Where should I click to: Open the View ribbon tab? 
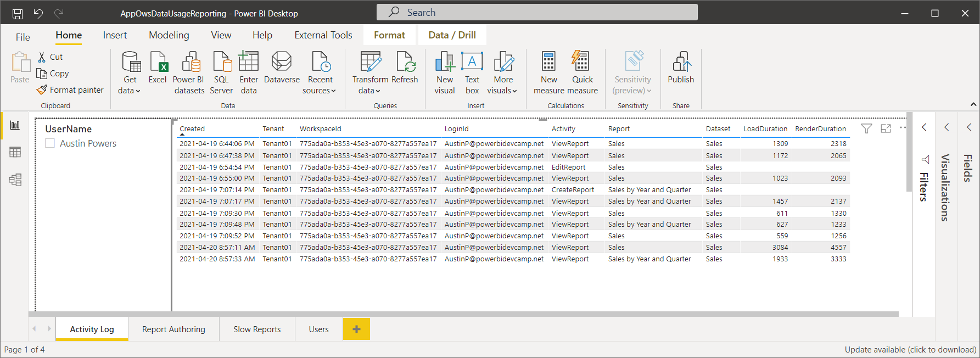221,35
